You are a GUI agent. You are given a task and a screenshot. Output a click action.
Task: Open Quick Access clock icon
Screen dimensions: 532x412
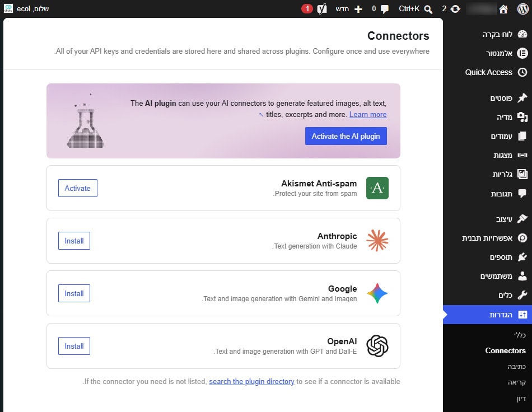click(x=522, y=72)
